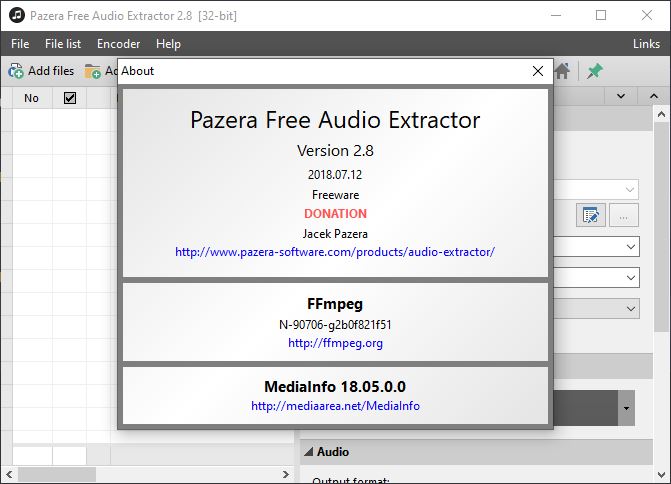Click the music note application icon
671x484 pixels.
[17, 15]
